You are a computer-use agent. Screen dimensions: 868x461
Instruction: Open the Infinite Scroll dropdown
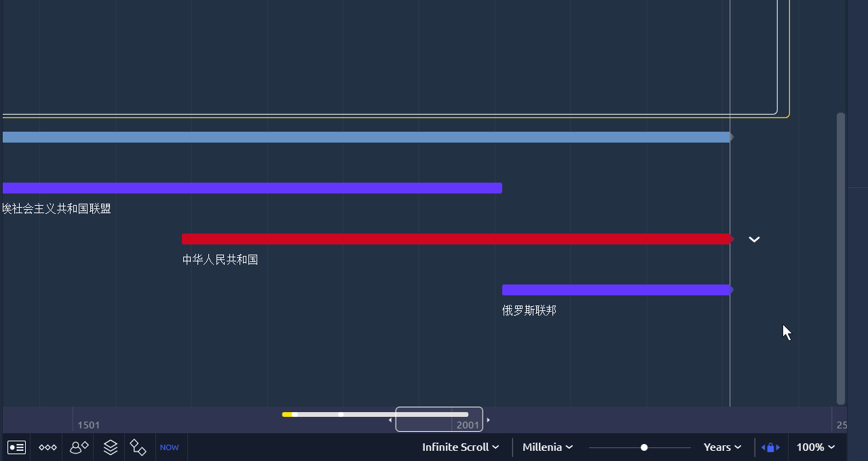pyautogui.click(x=461, y=447)
